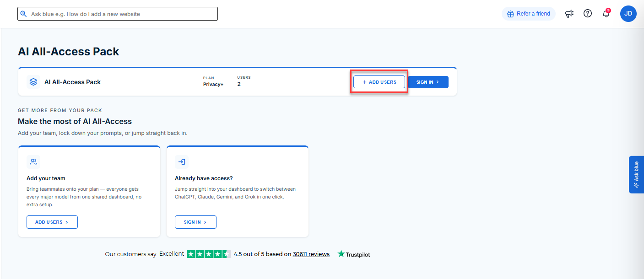
Task: Open the notifications bell
Action: tap(606, 13)
